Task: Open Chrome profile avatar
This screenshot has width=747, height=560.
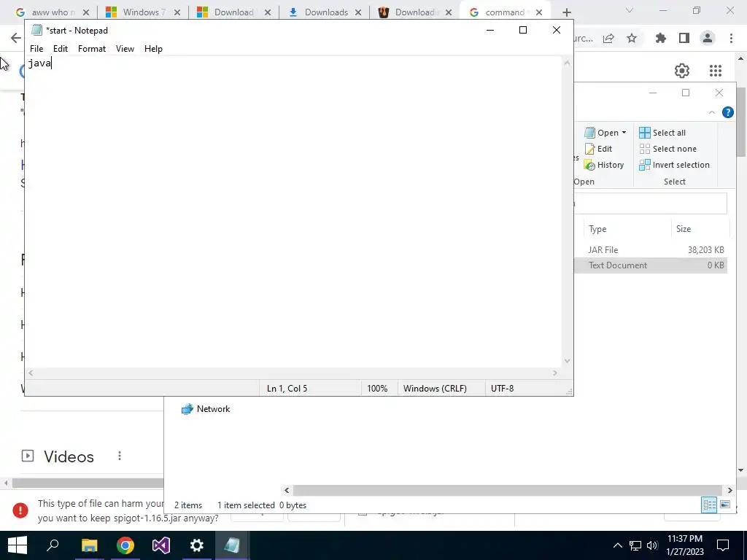Action: [x=708, y=38]
